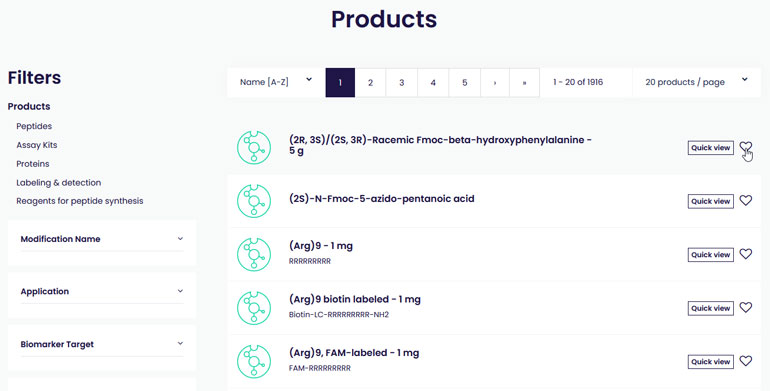The image size is (770, 391).
Task: Favorite the Racemic Fmoc-beta-hydroxyphenylalanine product heart
Action: (745, 147)
